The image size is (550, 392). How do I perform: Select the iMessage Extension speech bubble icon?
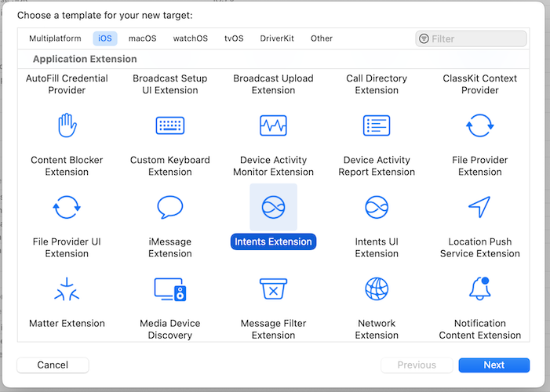pyautogui.click(x=170, y=207)
